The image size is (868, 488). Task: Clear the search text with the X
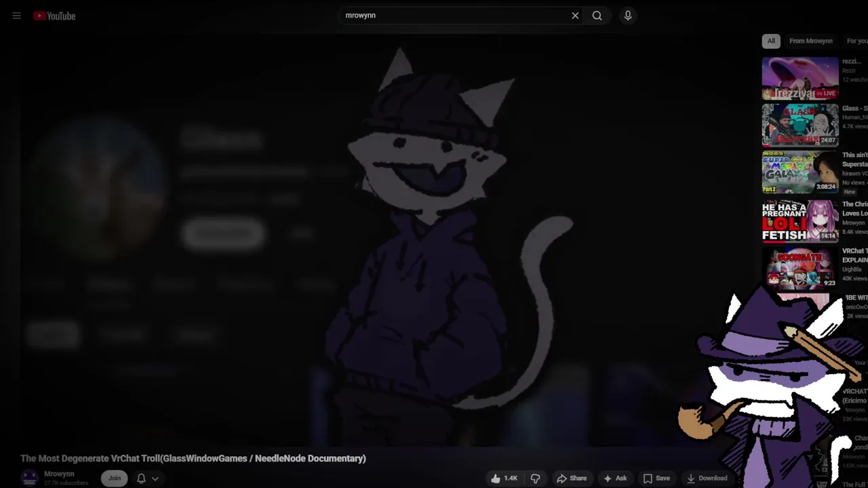point(575,16)
